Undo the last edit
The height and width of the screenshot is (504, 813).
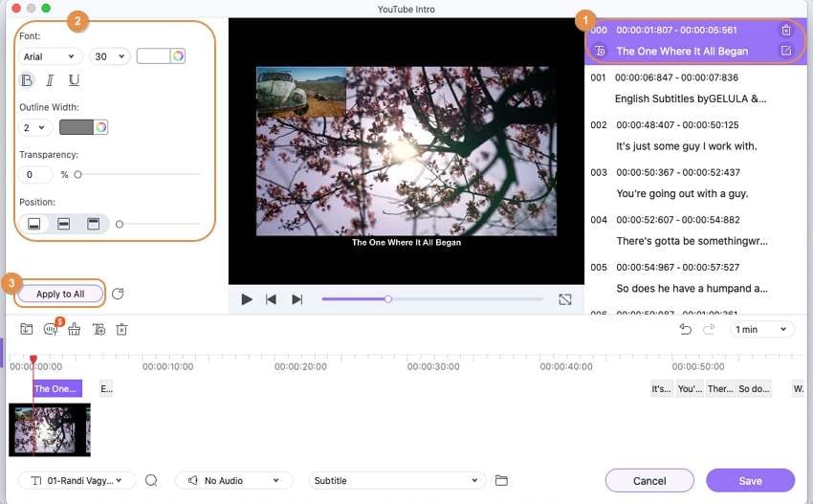[686, 329]
